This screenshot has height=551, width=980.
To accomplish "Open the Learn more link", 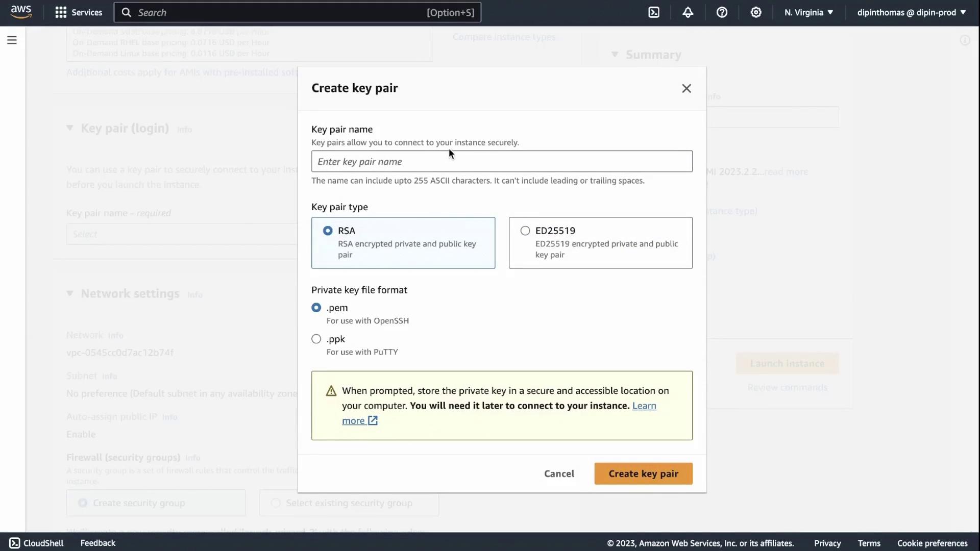I will click(x=644, y=406).
